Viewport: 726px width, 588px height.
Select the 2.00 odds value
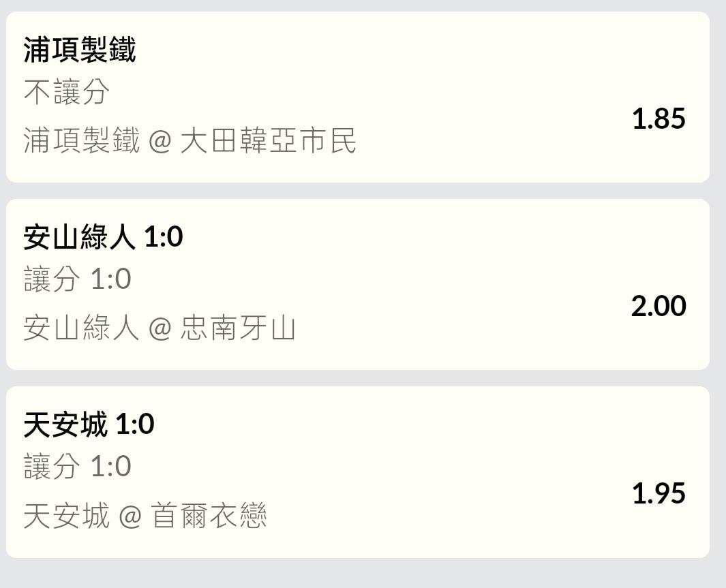point(658,306)
